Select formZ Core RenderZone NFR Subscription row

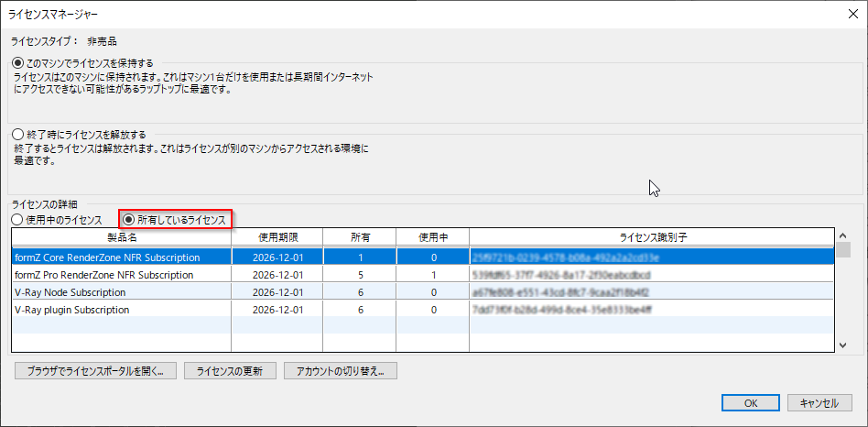coord(121,257)
